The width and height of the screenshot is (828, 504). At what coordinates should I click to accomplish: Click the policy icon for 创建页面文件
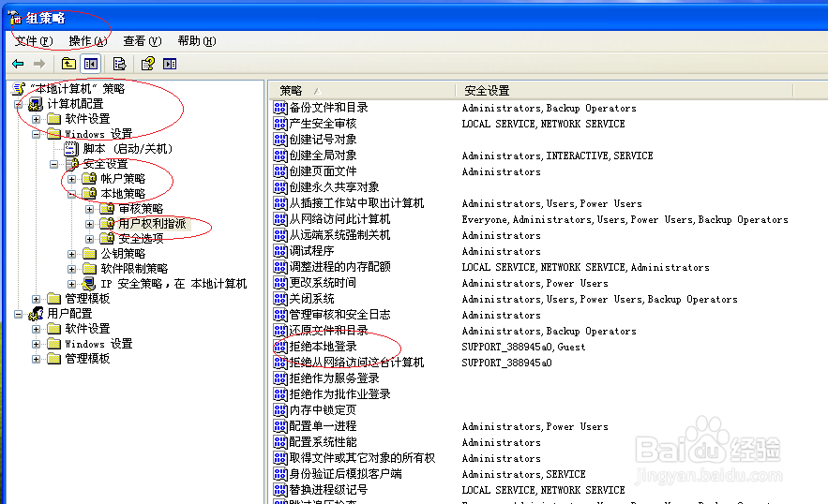279,171
